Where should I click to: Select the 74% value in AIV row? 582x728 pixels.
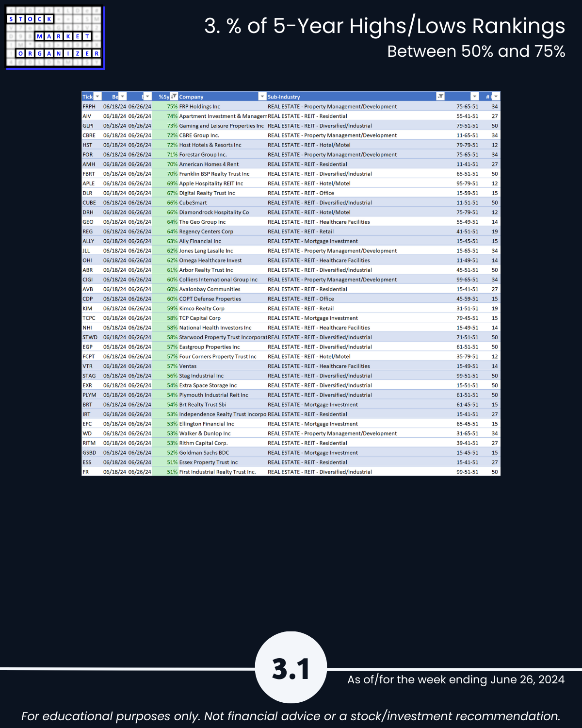coord(165,116)
